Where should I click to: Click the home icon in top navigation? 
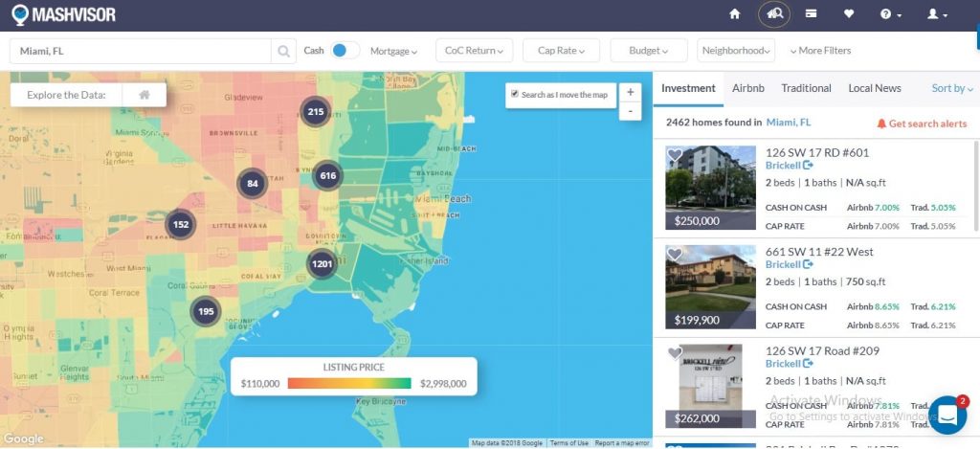[x=735, y=14]
